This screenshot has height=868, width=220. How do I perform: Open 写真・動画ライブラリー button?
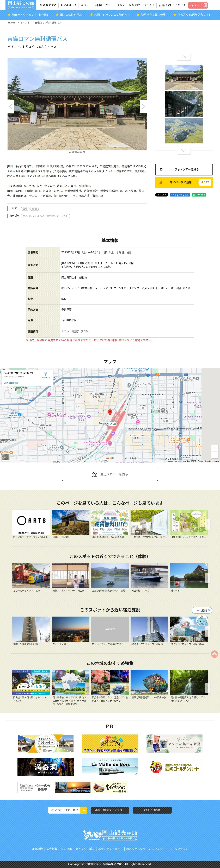110,810
